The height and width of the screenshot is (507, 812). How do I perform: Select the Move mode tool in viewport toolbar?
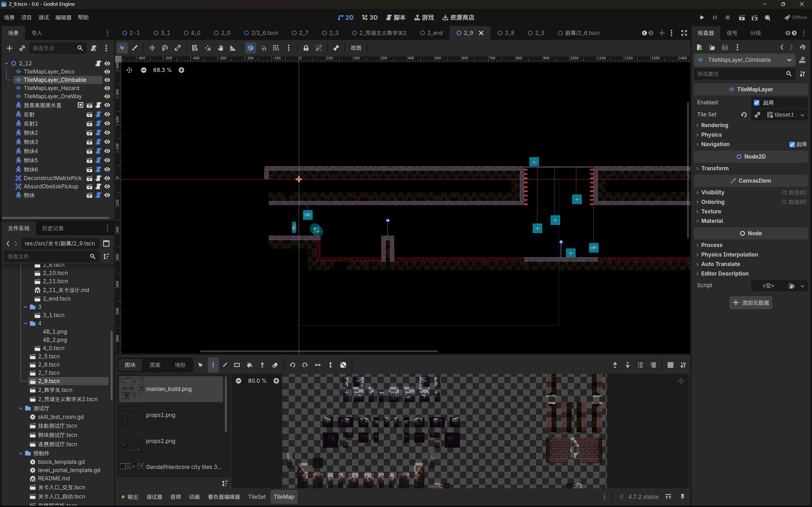pyautogui.click(x=152, y=48)
